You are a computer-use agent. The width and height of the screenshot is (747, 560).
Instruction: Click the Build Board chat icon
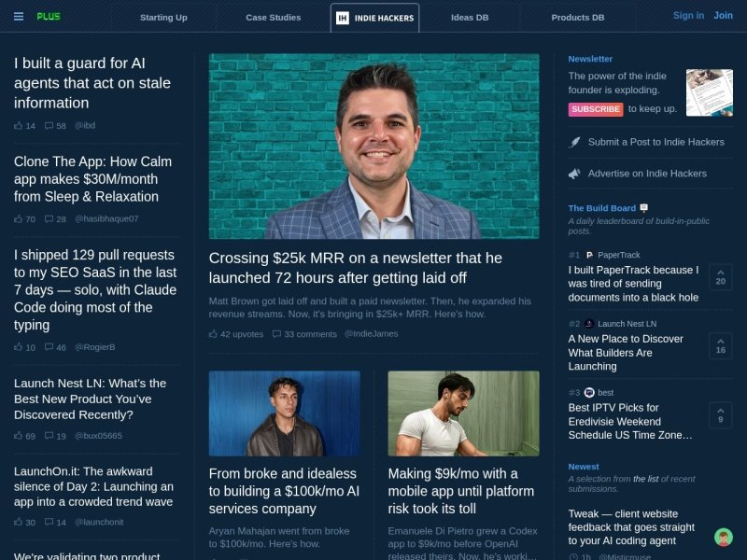tap(643, 207)
